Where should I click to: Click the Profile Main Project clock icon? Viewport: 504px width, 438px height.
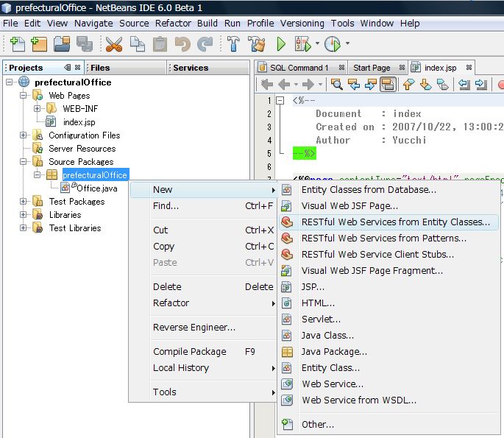[x=333, y=44]
